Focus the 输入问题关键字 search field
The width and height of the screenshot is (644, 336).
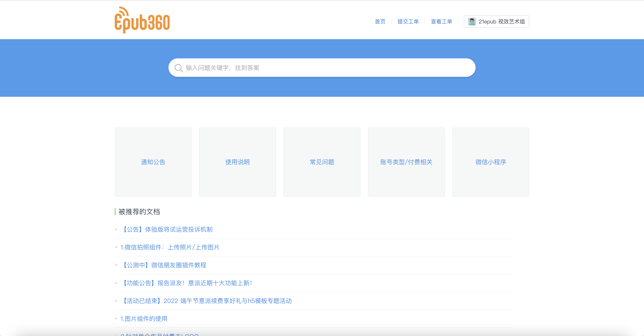325,68
